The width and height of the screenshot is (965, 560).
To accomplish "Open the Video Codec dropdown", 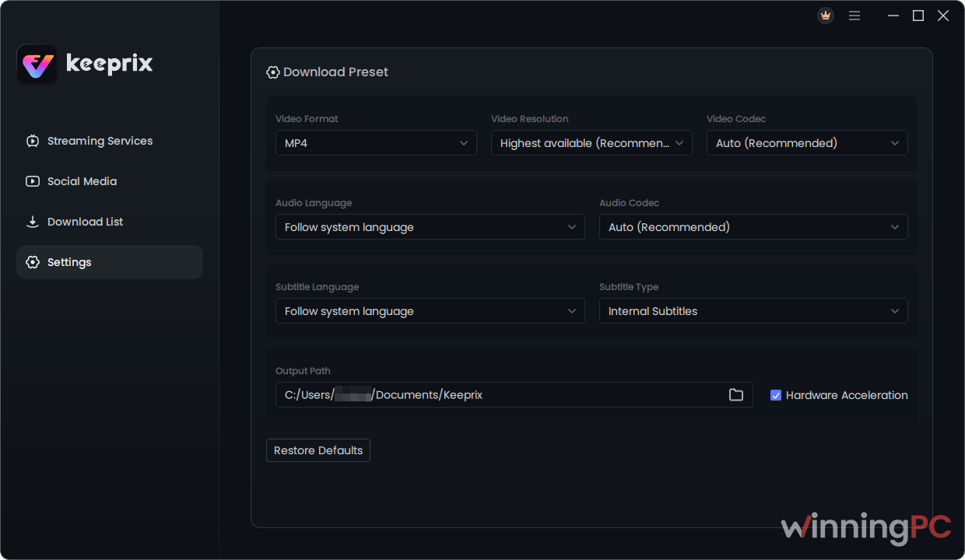I will coord(807,143).
